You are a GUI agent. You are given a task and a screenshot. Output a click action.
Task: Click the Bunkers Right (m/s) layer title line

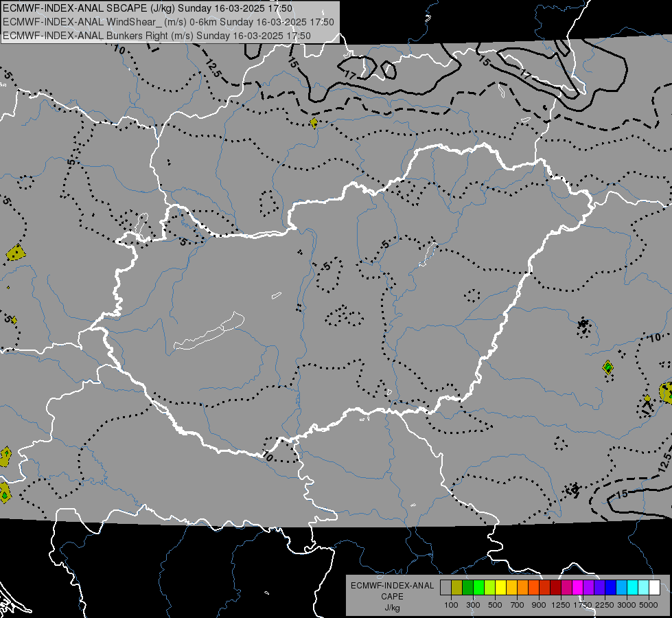(x=157, y=36)
